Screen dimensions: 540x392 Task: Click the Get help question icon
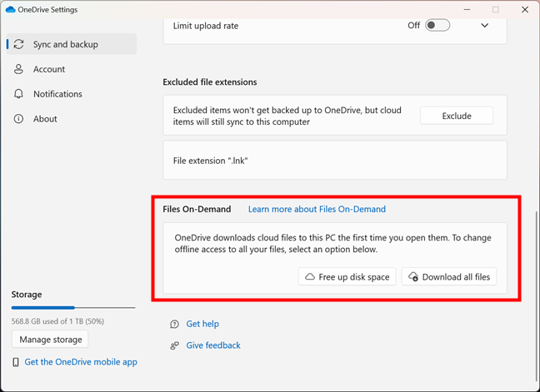tap(174, 324)
